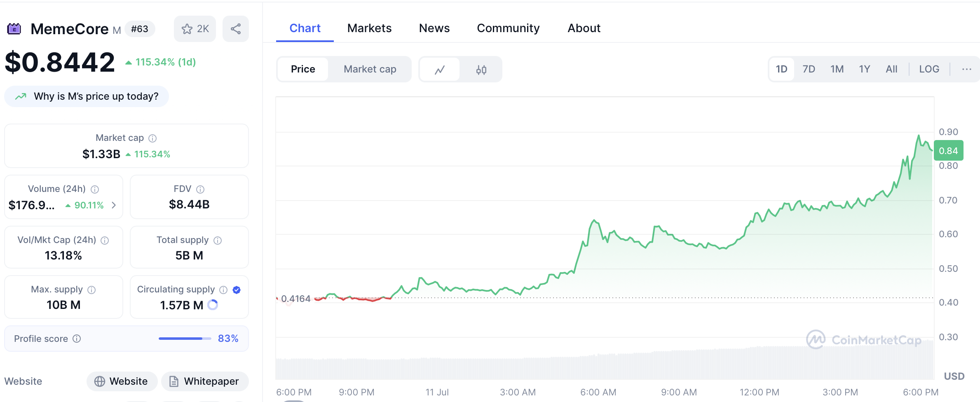Expand "Why is M's price up today?"
Viewport: 980px width, 402px height.
point(87,96)
